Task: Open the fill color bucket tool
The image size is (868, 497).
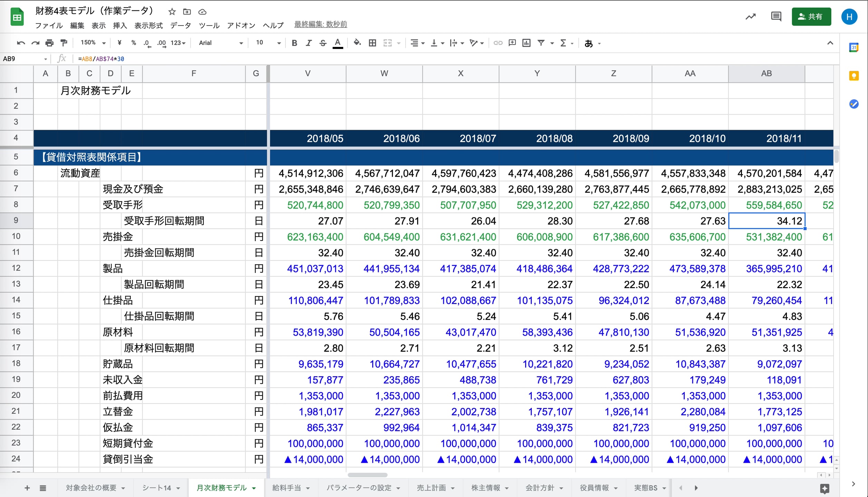Action: (357, 43)
